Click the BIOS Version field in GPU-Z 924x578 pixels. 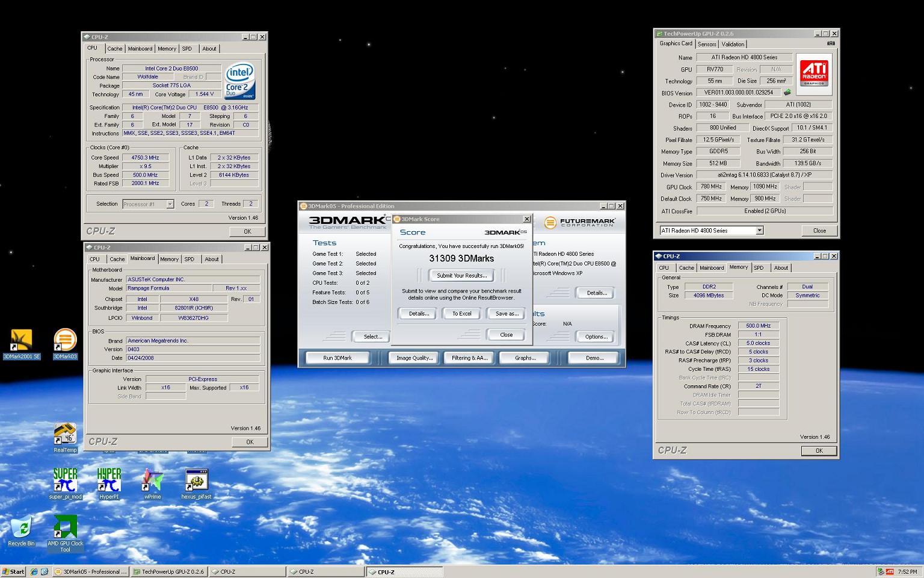click(739, 93)
